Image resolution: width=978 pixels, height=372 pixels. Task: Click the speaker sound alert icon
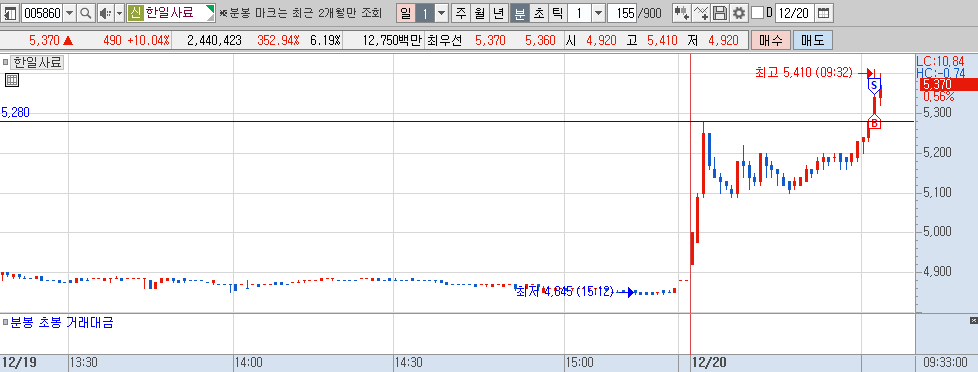tap(105, 12)
